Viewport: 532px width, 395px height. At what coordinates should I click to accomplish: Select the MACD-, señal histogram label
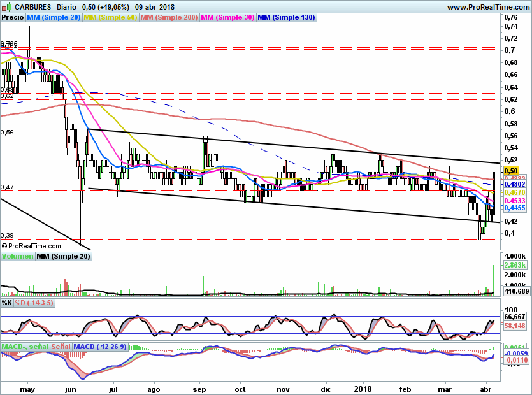coord(25,347)
